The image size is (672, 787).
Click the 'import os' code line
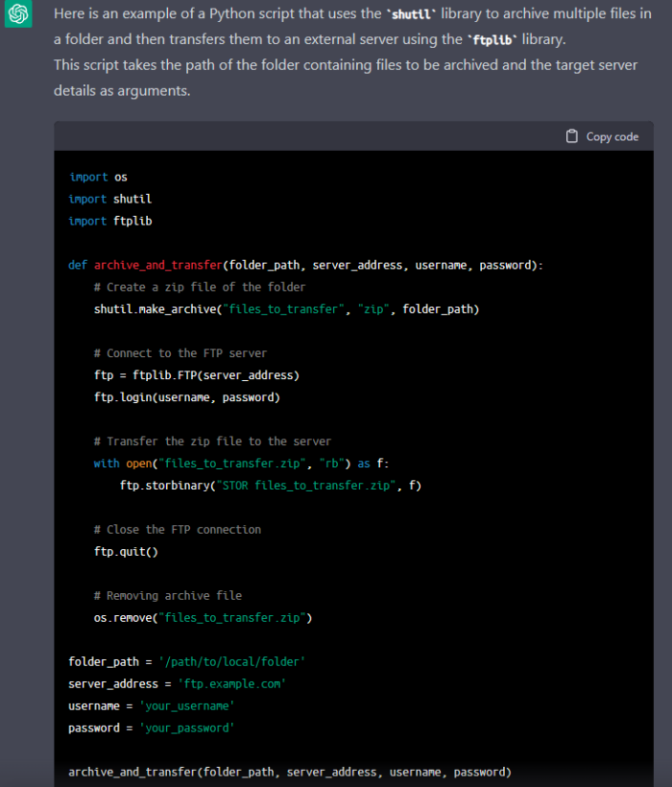tap(98, 177)
